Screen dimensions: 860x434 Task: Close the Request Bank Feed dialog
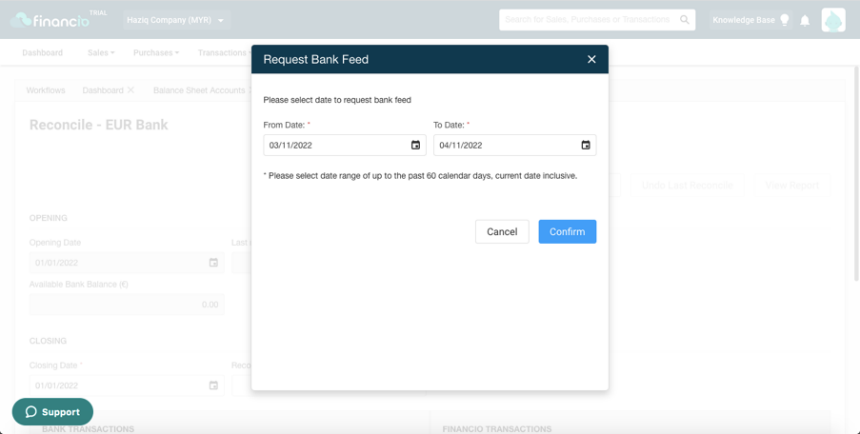point(591,59)
